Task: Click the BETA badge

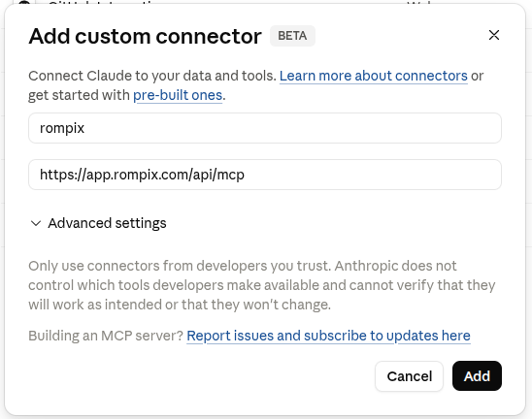Action: click(x=292, y=36)
